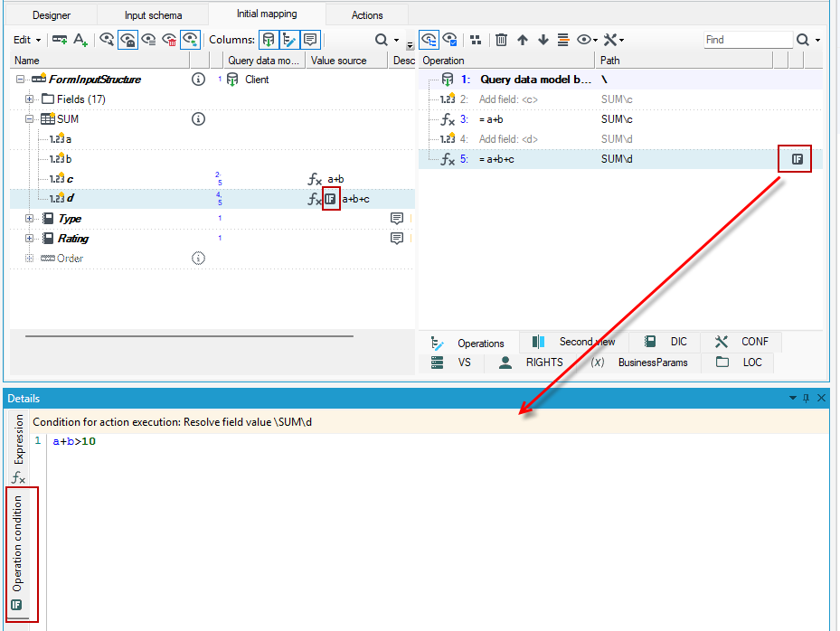Expand the Fields (17) folder
Image resolution: width=840 pixels, height=631 pixels.
click(30, 99)
